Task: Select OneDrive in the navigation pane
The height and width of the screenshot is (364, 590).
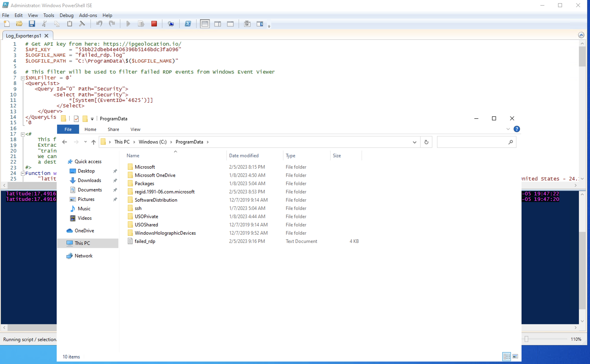Action: (x=84, y=231)
